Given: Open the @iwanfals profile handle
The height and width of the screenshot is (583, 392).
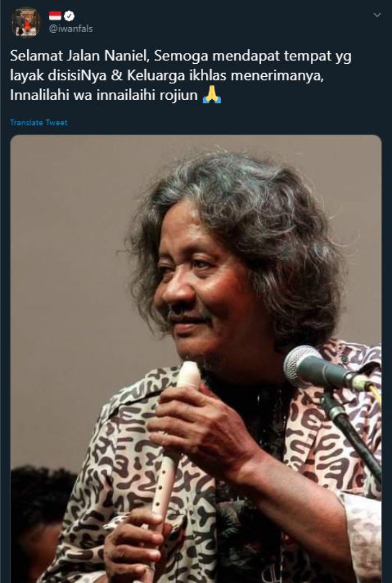Looking at the screenshot, I should pos(71,29).
